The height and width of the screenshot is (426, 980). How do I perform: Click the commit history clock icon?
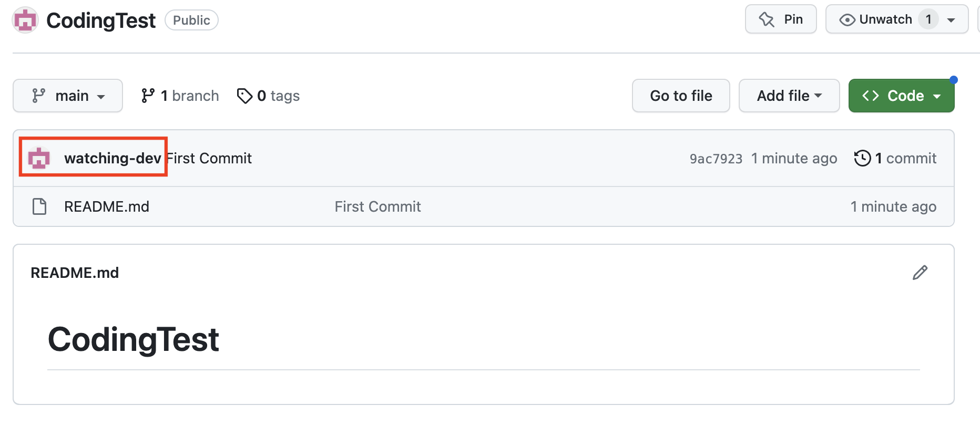pyautogui.click(x=862, y=158)
